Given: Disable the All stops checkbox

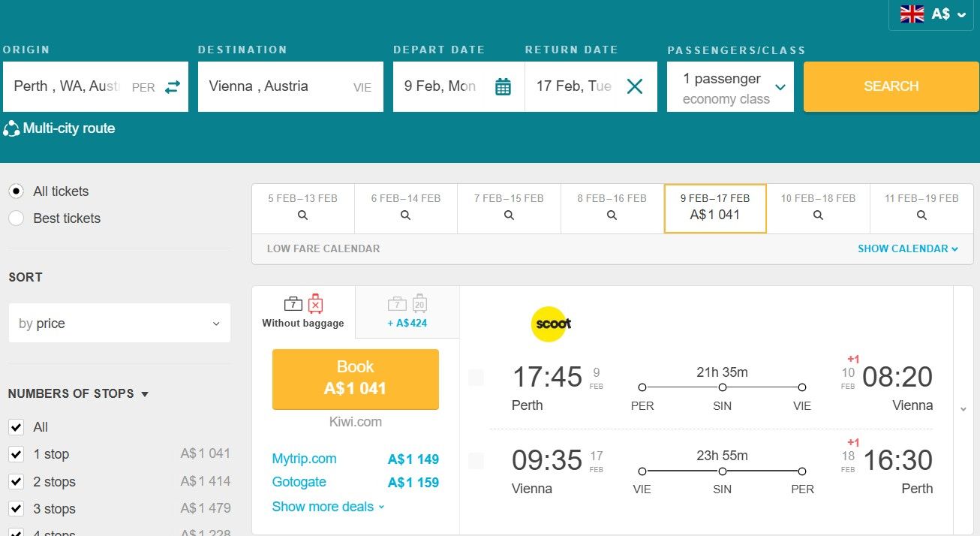Looking at the screenshot, I should (16, 426).
